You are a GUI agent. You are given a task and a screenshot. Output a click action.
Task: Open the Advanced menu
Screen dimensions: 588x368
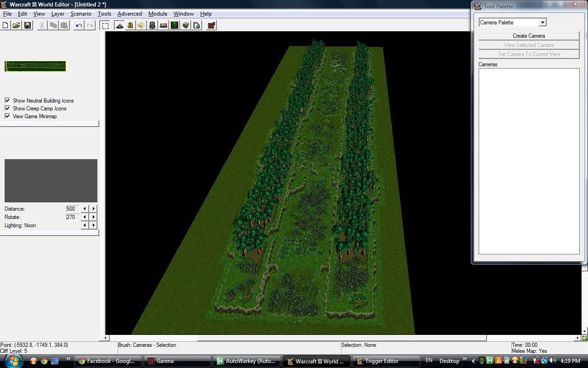point(130,14)
